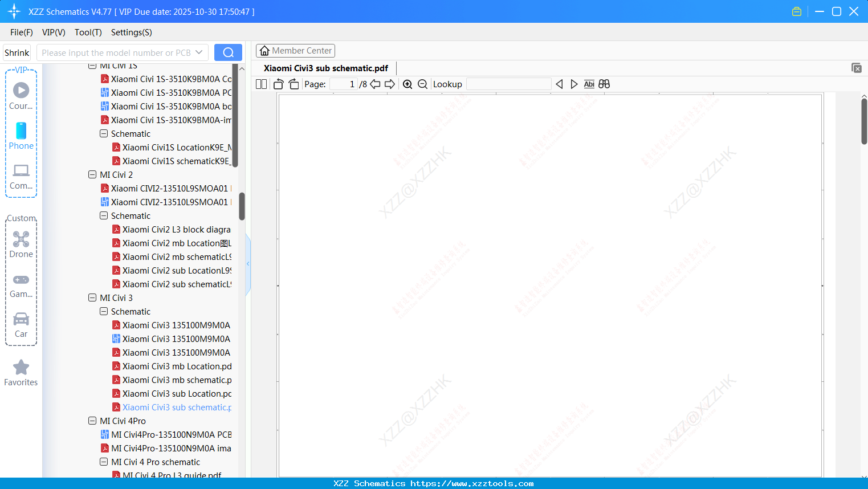Open Xiaomi Civi2 L3 block diagram
The height and width of the screenshot is (489, 868).
(x=172, y=229)
